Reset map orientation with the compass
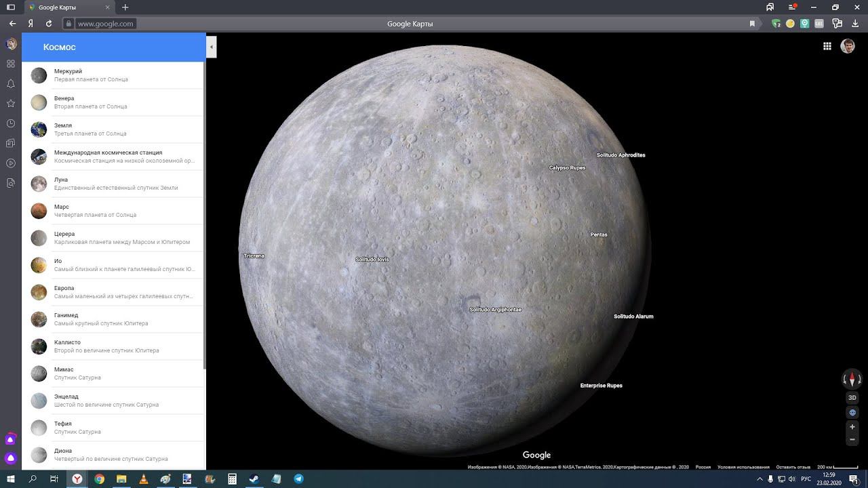The width and height of the screenshot is (868, 488). (x=852, y=380)
